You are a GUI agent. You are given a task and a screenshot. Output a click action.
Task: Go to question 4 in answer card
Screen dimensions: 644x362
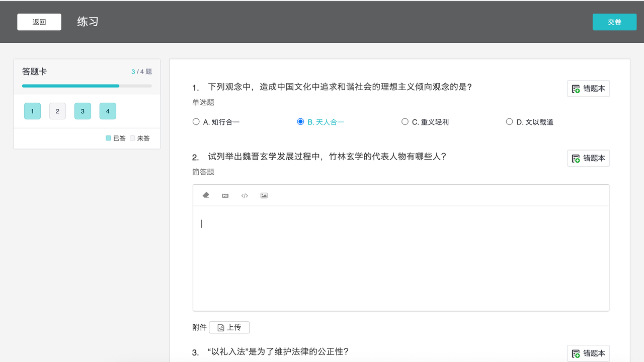[x=108, y=111]
